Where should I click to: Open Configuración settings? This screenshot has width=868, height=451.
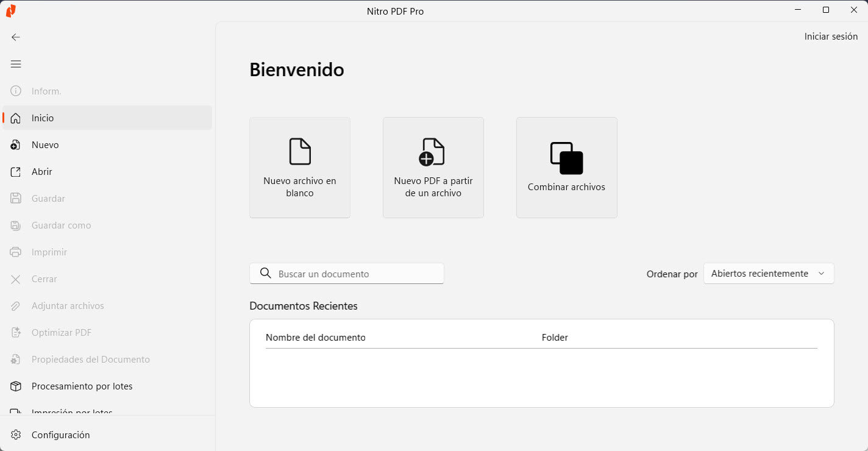tap(107, 435)
